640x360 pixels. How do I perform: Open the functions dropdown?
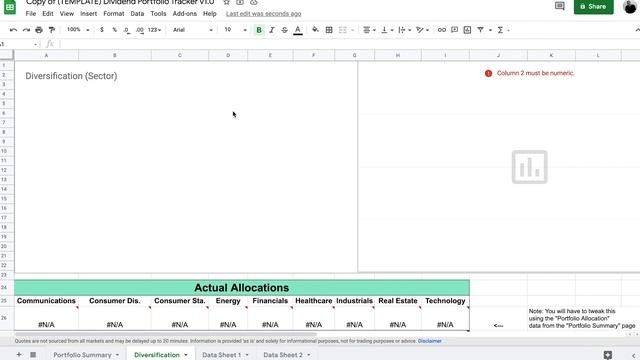(503, 30)
